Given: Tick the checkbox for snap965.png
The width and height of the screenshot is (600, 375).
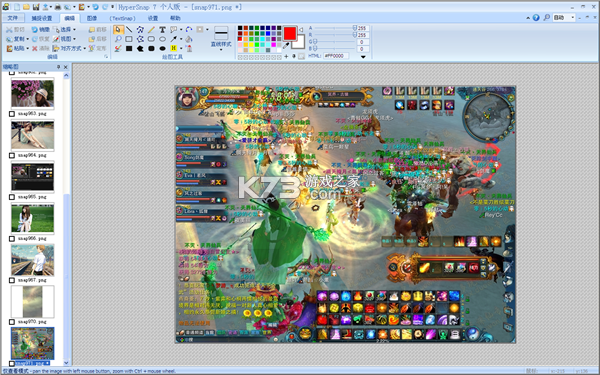Looking at the screenshot, I should pos(12,197).
